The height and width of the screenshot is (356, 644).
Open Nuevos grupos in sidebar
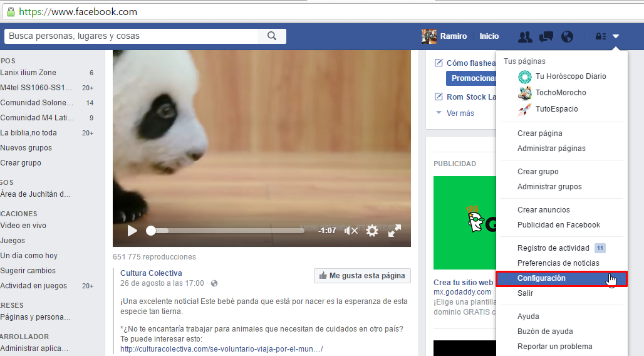(x=26, y=148)
